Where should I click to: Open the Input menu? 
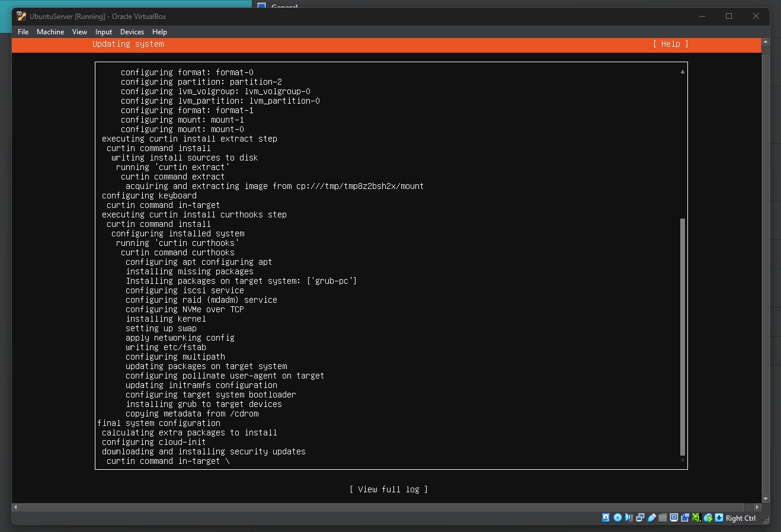[103, 31]
